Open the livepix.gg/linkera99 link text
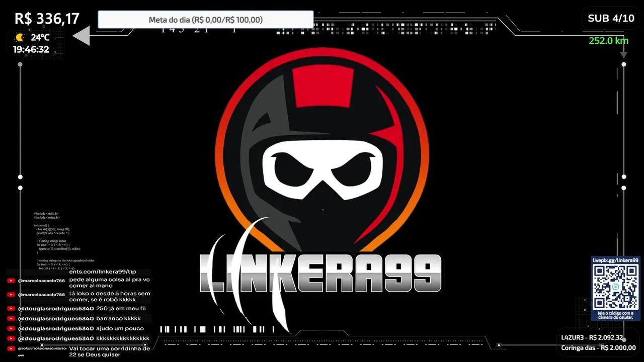Screen dimensions: 644x362 tap(615, 260)
